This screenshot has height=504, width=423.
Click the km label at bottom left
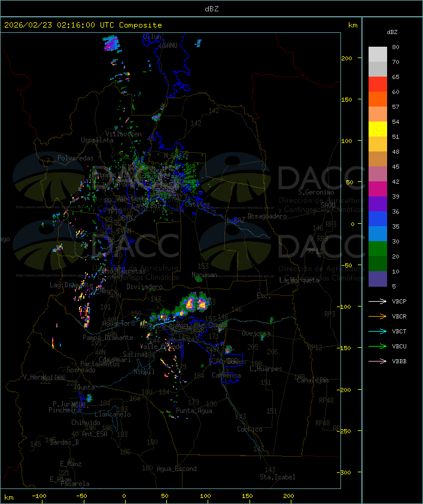tap(8, 497)
